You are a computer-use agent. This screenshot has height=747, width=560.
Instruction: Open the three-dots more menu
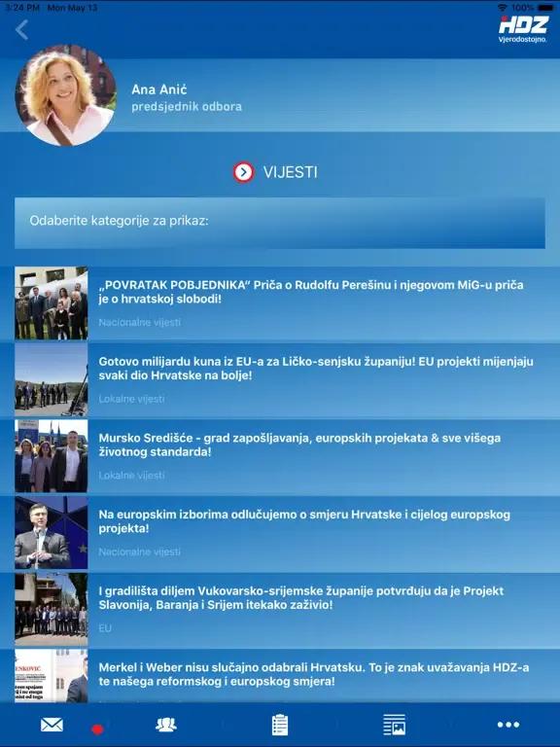pyautogui.click(x=508, y=725)
